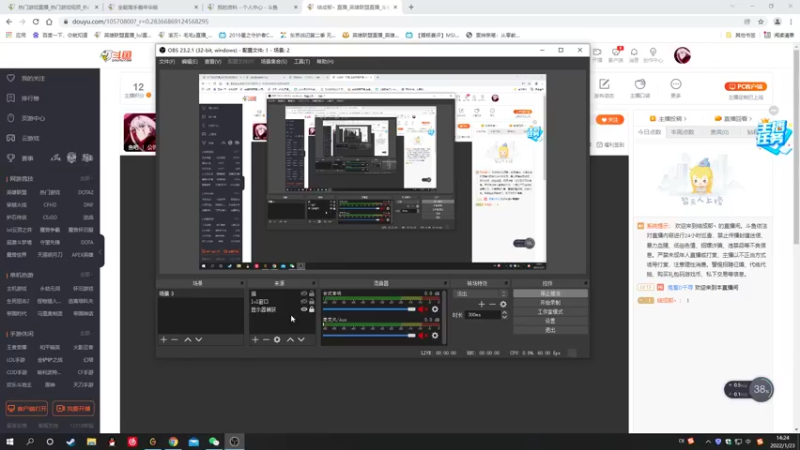Open 麦克风/Aux settings gear in the mixer
This screenshot has height=450, width=800.
tap(435, 336)
